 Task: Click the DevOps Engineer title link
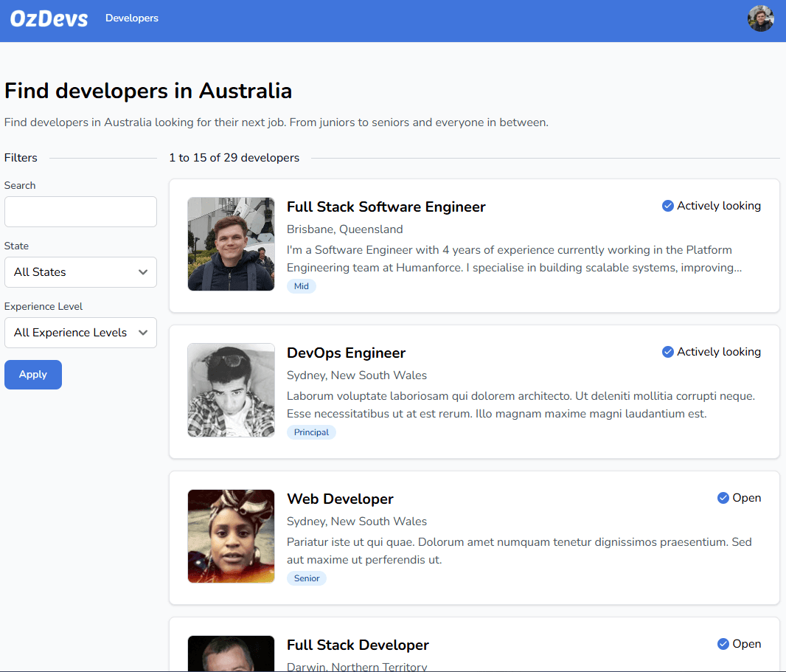[346, 353]
